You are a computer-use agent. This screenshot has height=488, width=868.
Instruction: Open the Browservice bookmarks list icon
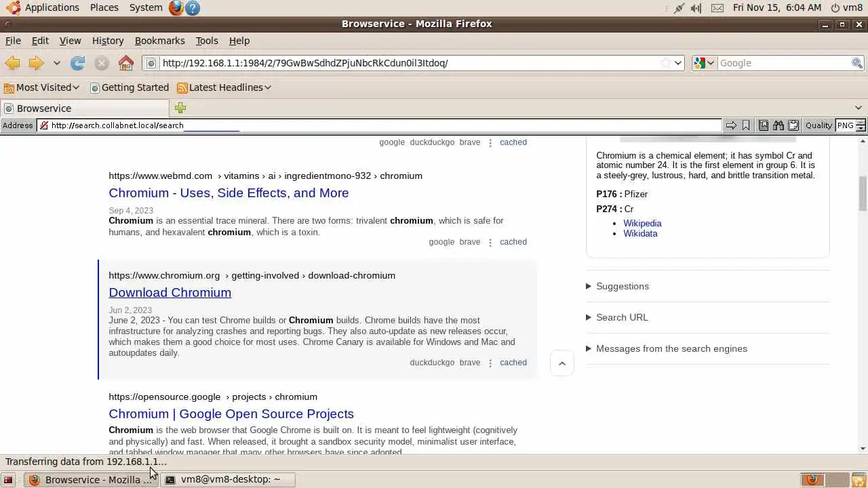764,125
